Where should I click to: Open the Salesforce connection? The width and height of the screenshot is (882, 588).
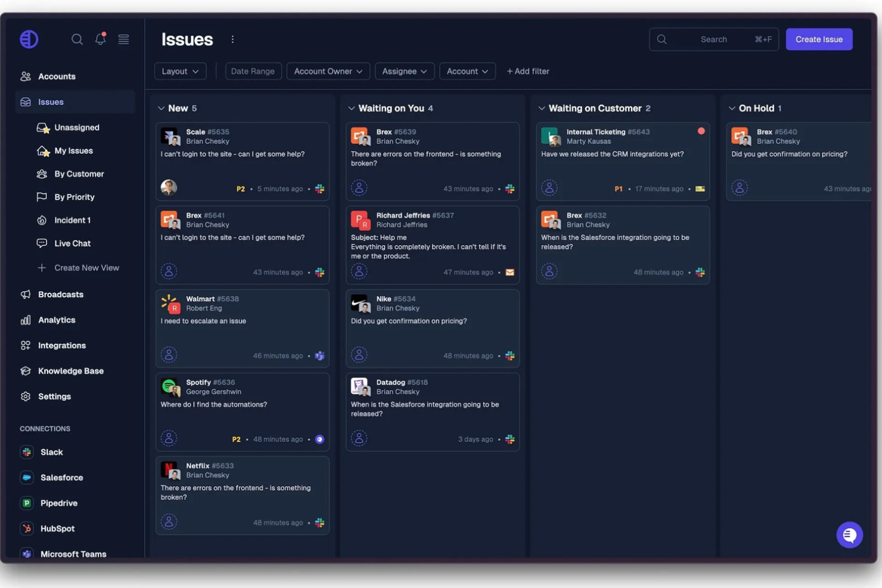61,477
